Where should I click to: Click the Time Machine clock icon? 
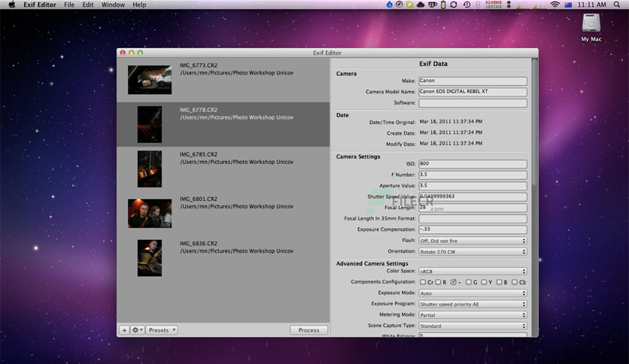(x=467, y=5)
